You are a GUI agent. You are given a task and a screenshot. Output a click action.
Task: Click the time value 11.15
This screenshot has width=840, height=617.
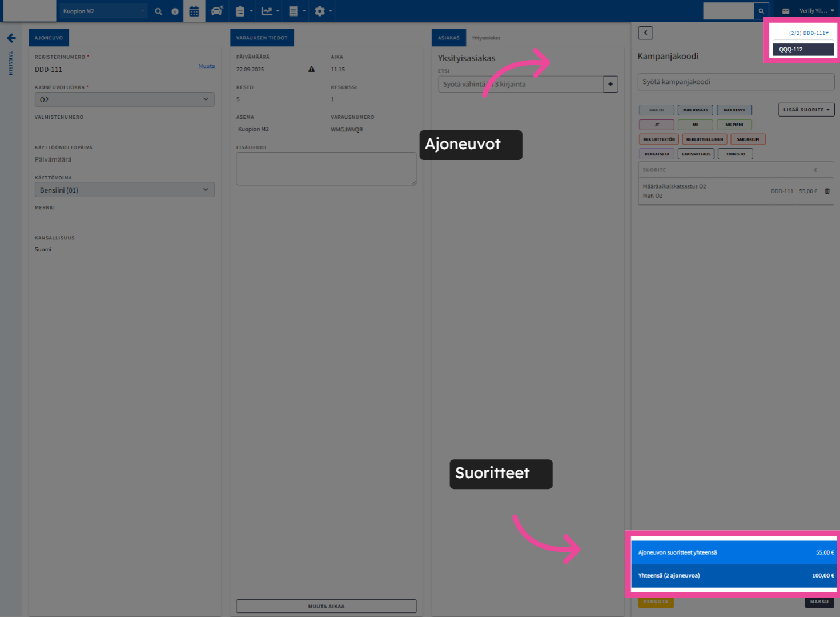pyautogui.click(x=337, y=70)
